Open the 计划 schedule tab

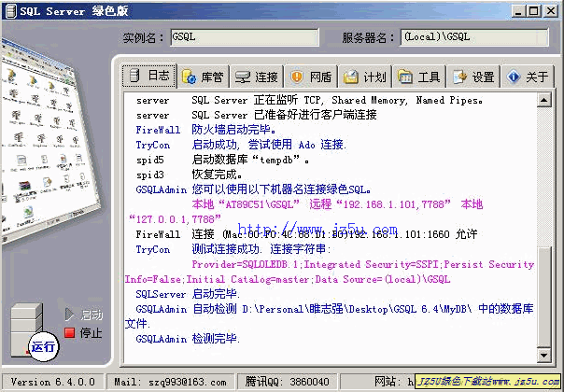pyautogui.click(x=365, y=77)
